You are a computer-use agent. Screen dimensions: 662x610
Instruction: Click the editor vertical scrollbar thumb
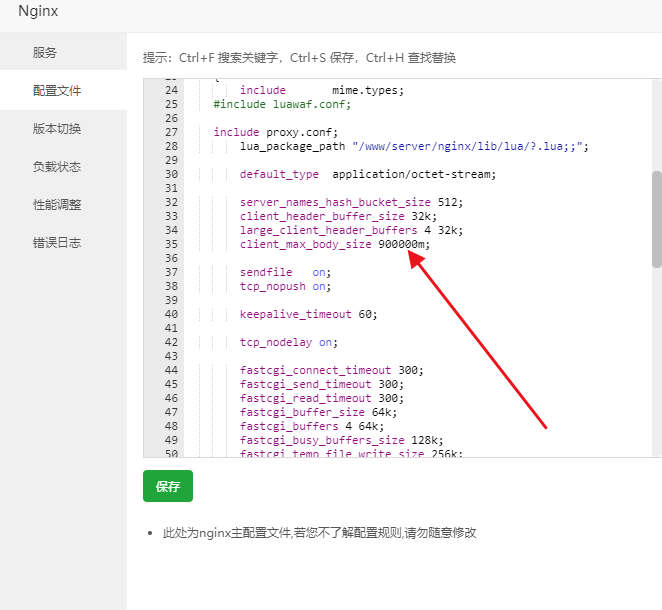[x=657, y=219]
